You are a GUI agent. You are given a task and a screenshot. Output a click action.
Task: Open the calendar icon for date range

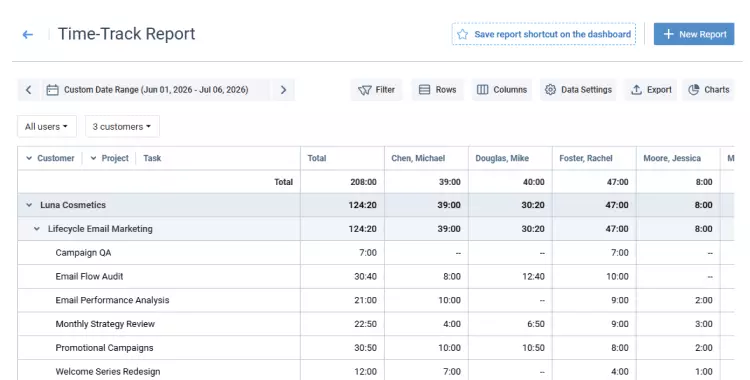(53, 90)
